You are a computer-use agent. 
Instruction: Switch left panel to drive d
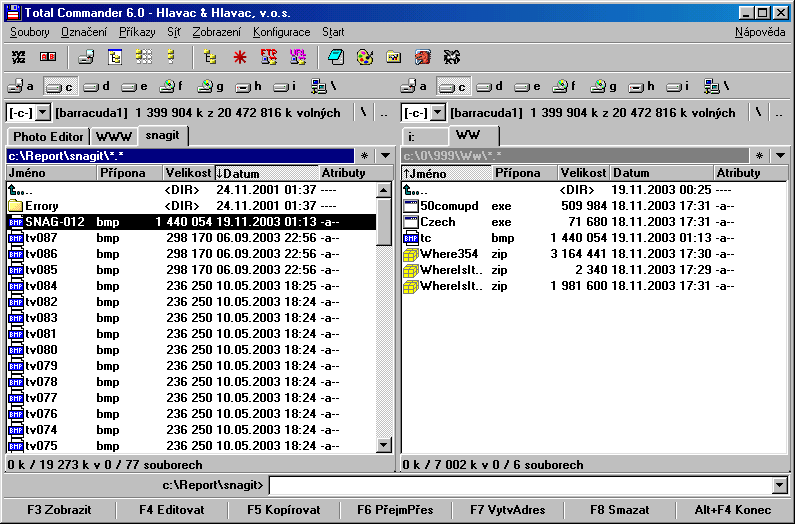click(x=97, y=87)
